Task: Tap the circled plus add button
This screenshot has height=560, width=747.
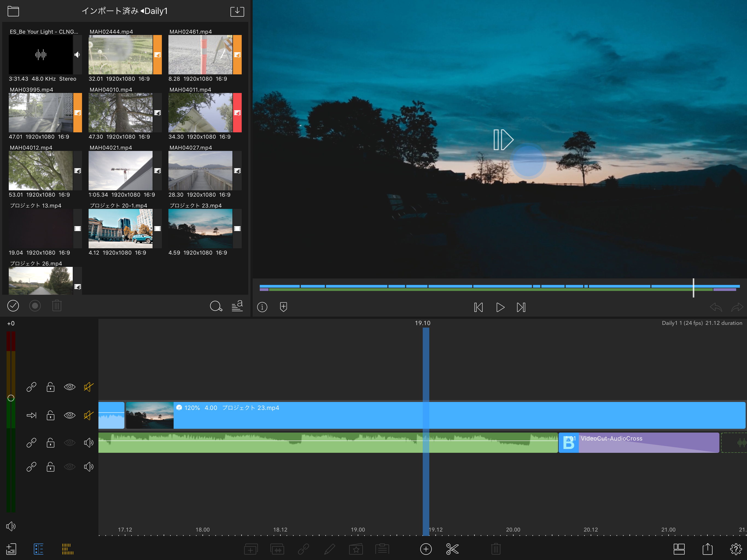Action: (426, 549)
